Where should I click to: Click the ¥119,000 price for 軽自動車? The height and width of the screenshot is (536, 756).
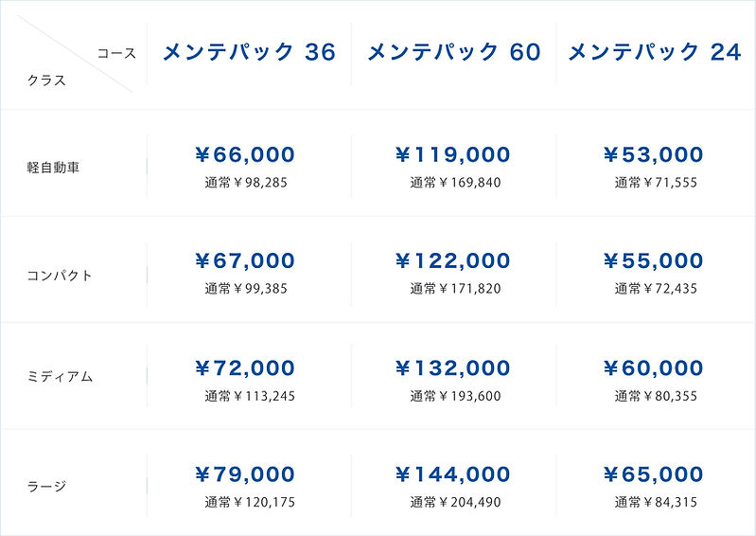point(452,154)
